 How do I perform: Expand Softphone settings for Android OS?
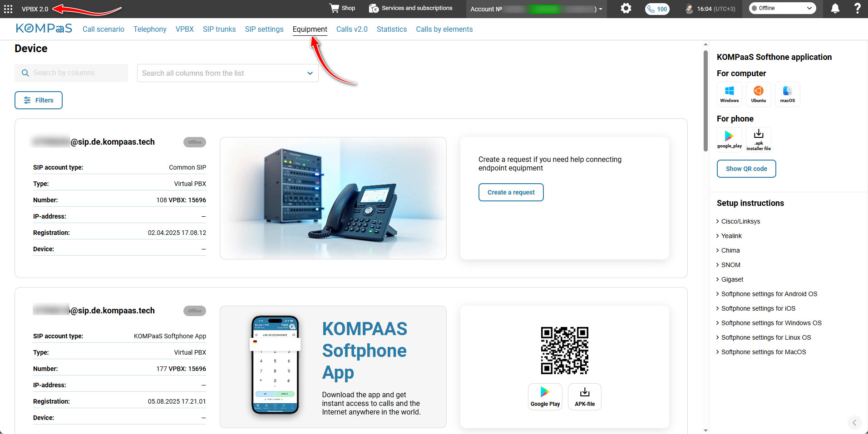(767, 294)
